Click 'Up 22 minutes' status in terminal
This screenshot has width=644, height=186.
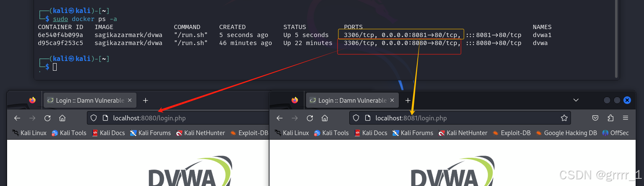(x=308, y=43)
